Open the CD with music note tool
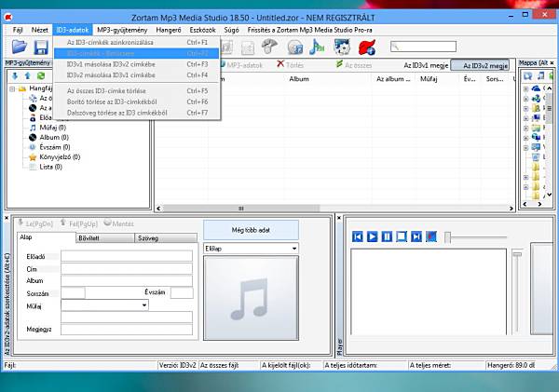 click(x=294, y=47)
